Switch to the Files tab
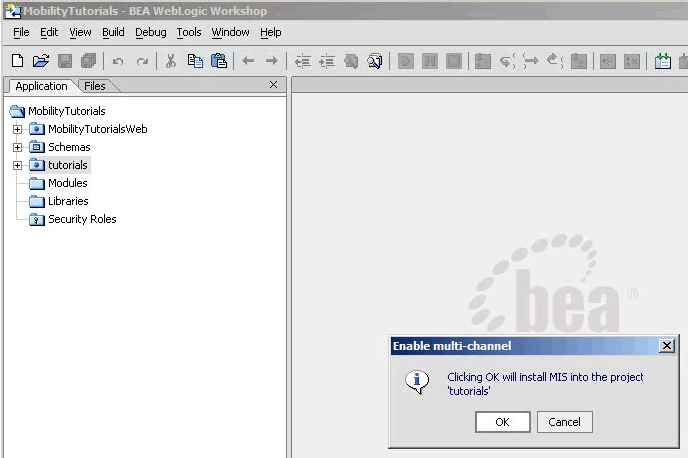Viewport: 688px width, 458px height. [95, 86]
